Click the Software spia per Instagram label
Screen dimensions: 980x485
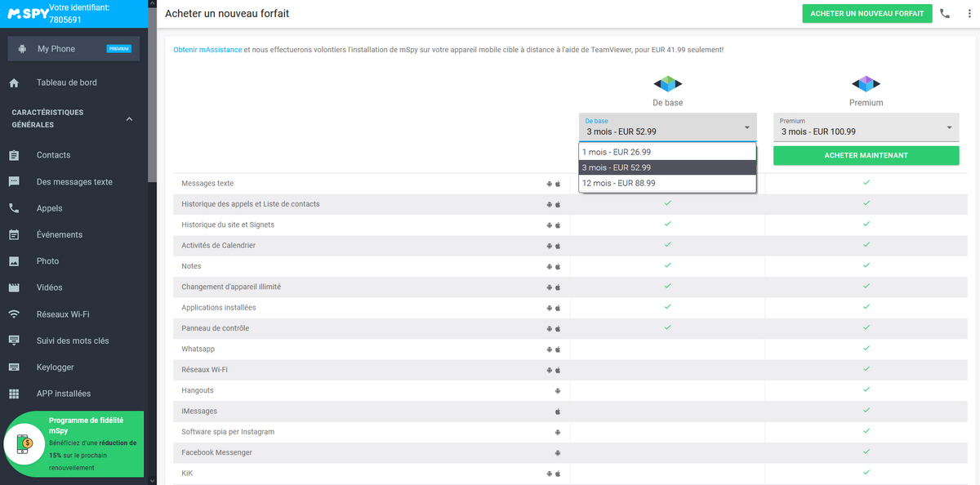(228, 431)
